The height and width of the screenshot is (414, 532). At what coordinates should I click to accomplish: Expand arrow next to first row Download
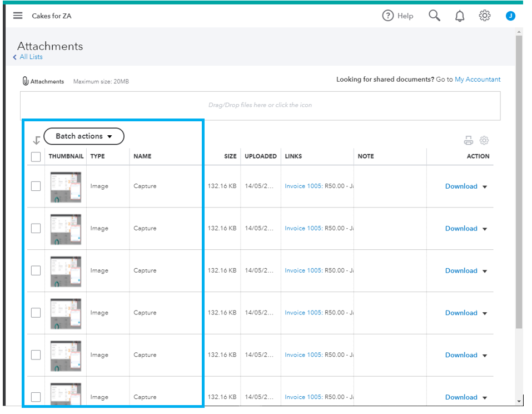tap(485, 187)
